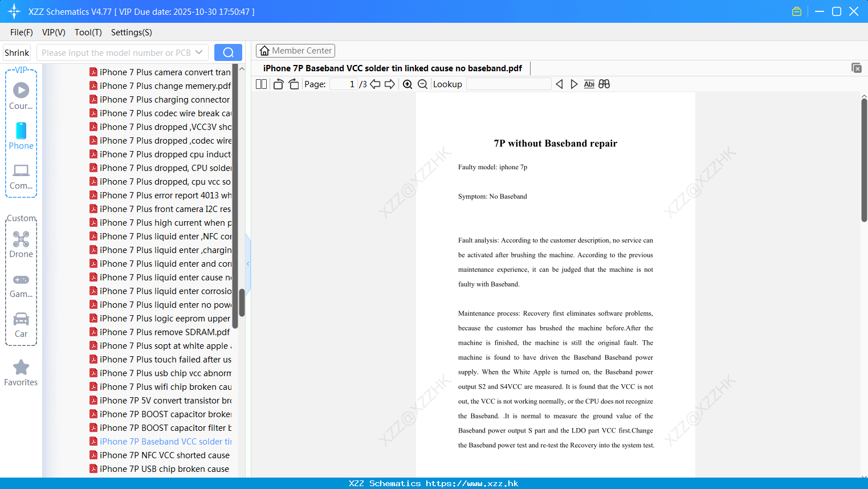868x489 pixels.
Task: Select the Baseband VCC solder tin PDF tab
Action: (x=393, y=68)
